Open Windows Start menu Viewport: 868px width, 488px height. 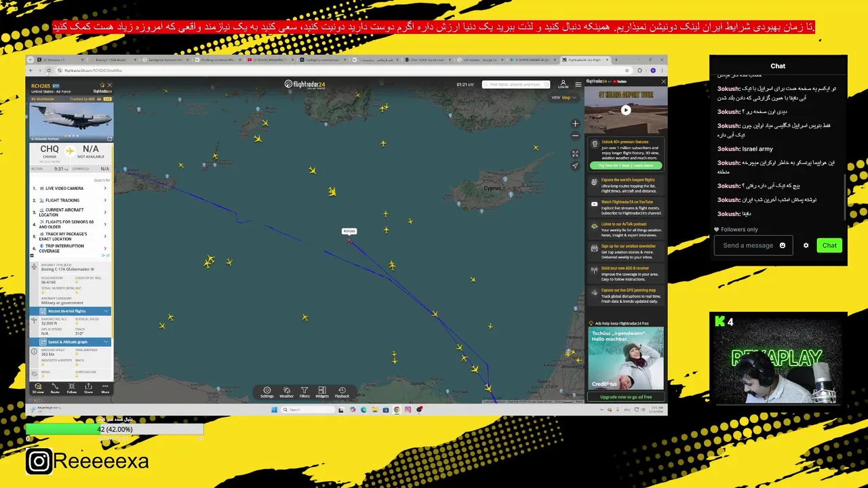[275, 409]
